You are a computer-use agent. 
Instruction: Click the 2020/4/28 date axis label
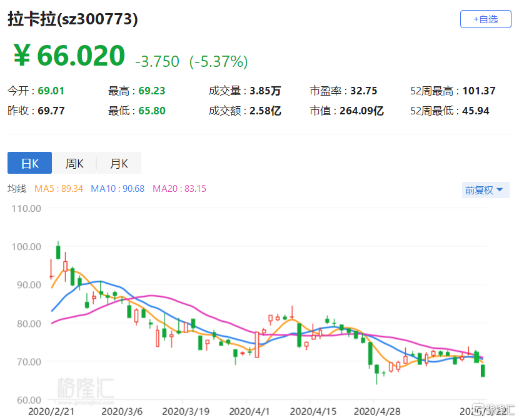377,412
